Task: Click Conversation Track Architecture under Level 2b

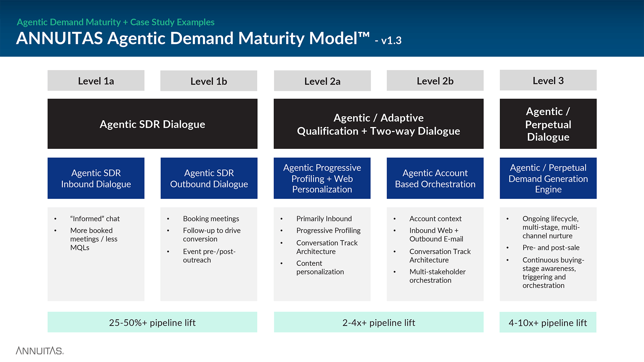Action: coord(440,256)
